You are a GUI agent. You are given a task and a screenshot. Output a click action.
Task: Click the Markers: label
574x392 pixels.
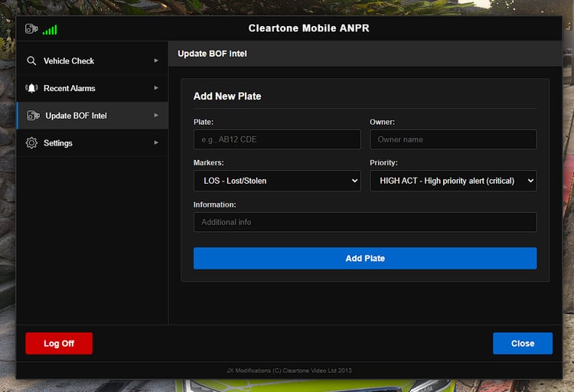pos(209,162)
